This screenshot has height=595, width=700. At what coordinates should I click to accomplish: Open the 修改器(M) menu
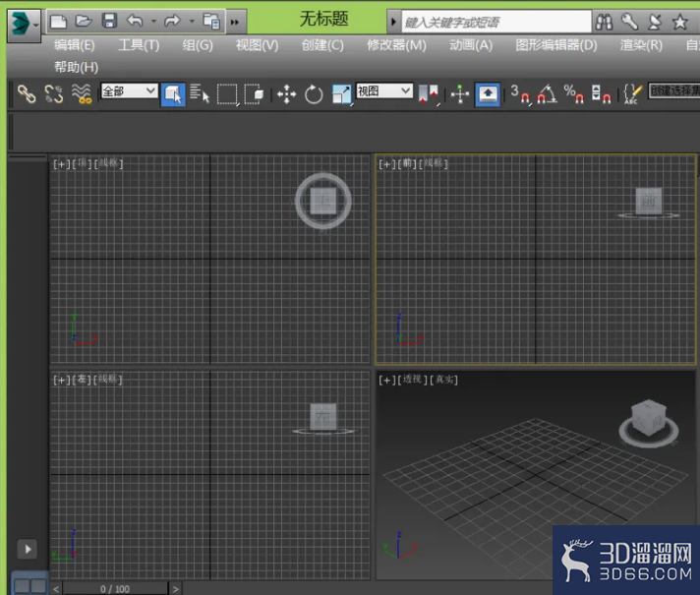(x=396, y=45)
